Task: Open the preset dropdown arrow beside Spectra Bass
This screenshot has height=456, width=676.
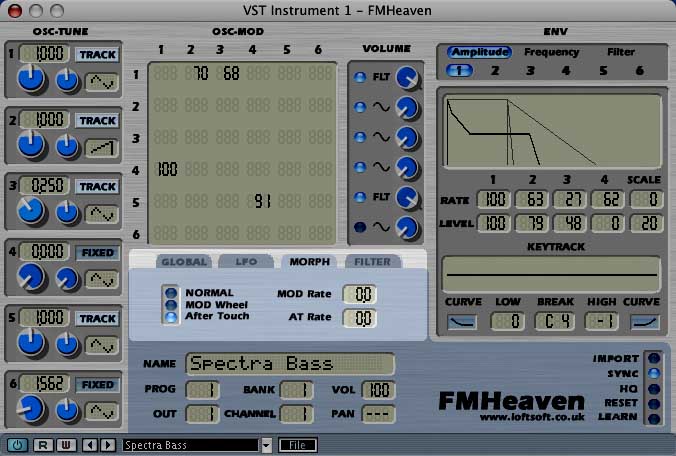Action: [266, 445]
